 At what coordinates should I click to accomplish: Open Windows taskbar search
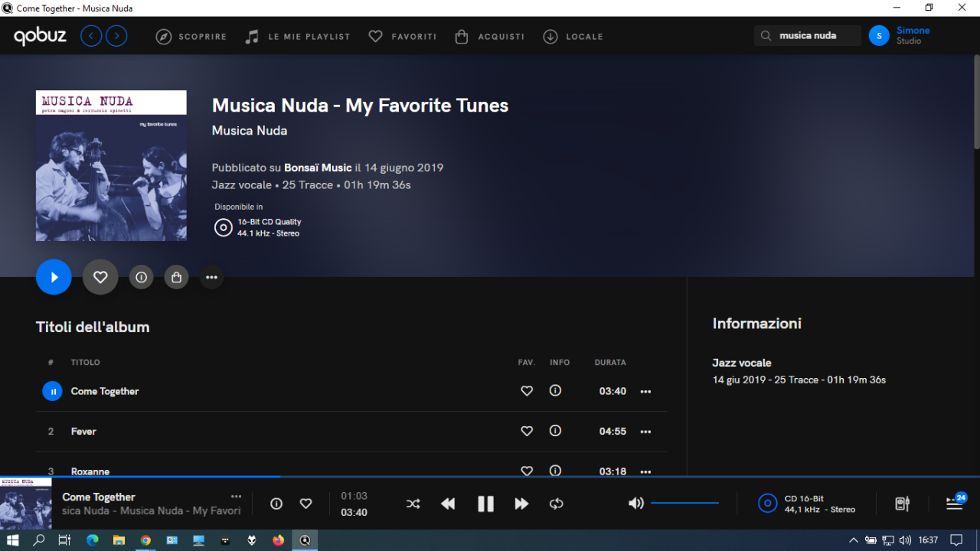pos(38,540)
